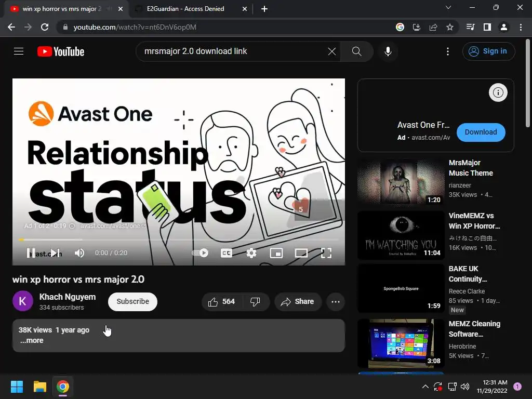Image resolution: width=532 pixels, height=399 pixels.
Task: View site information lock icon
Action: tap(65, 27)
